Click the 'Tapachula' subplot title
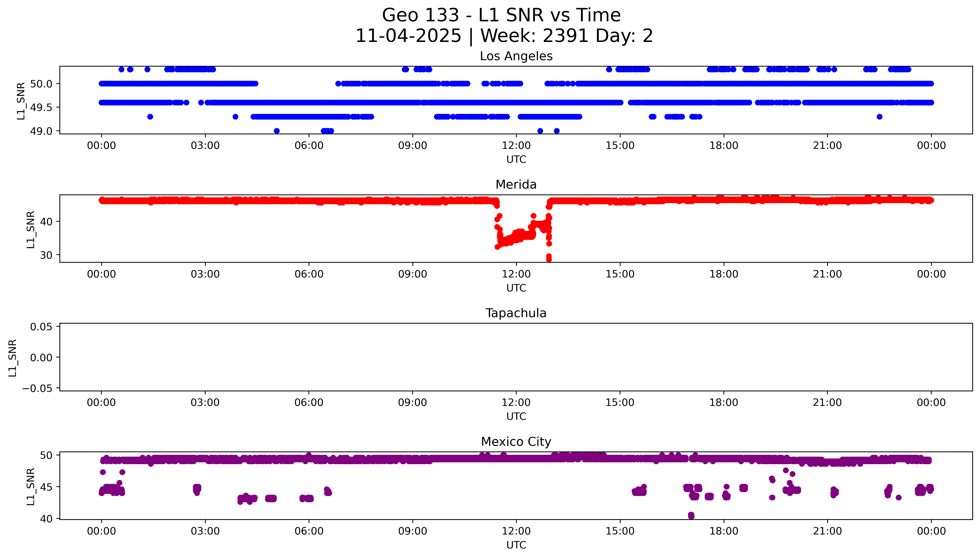This screenshot has height=558, width=980. coord(516,313)
